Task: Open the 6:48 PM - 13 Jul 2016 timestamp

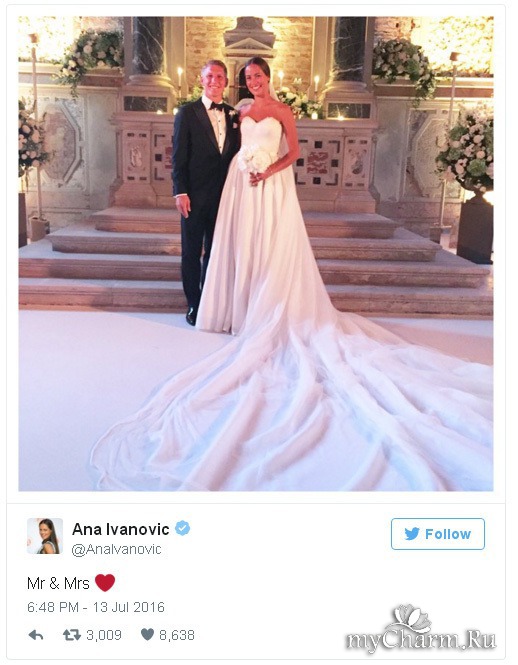Action: tap(96, 607)
